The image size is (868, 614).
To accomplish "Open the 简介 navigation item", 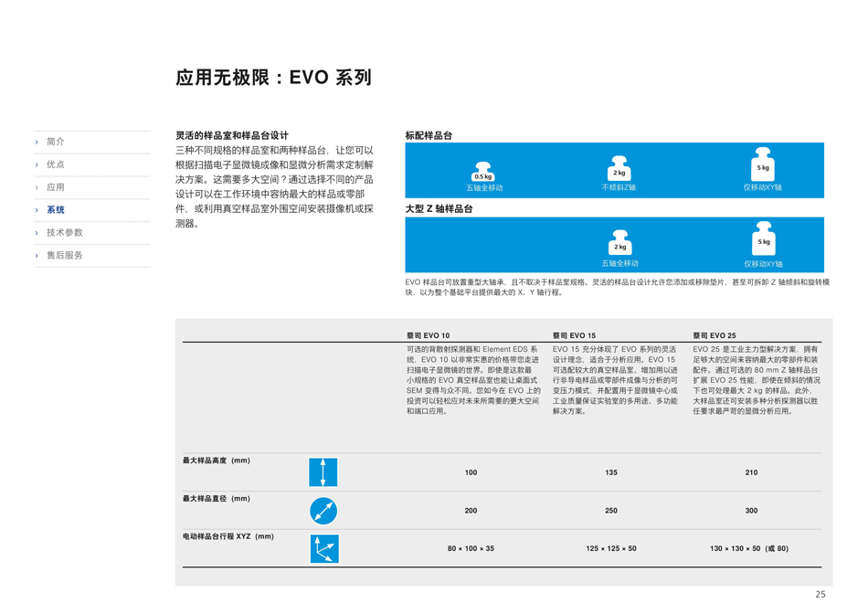I will pos(56,142).
